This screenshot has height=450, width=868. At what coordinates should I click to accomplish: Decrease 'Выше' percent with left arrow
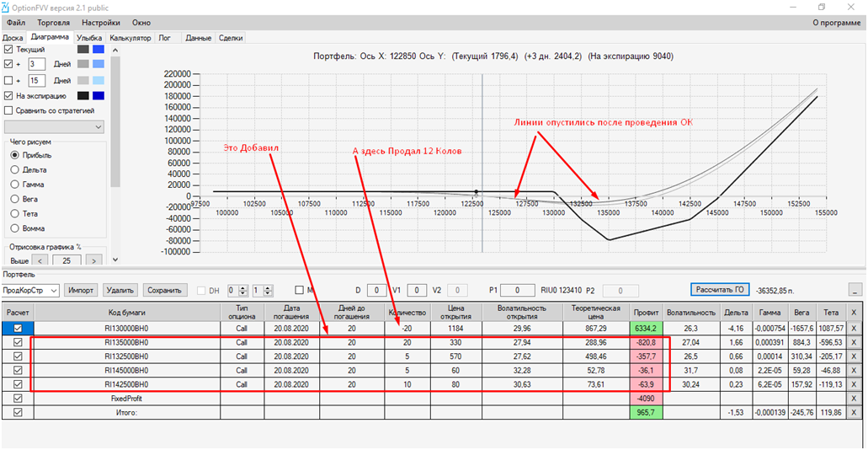(40, 260)
